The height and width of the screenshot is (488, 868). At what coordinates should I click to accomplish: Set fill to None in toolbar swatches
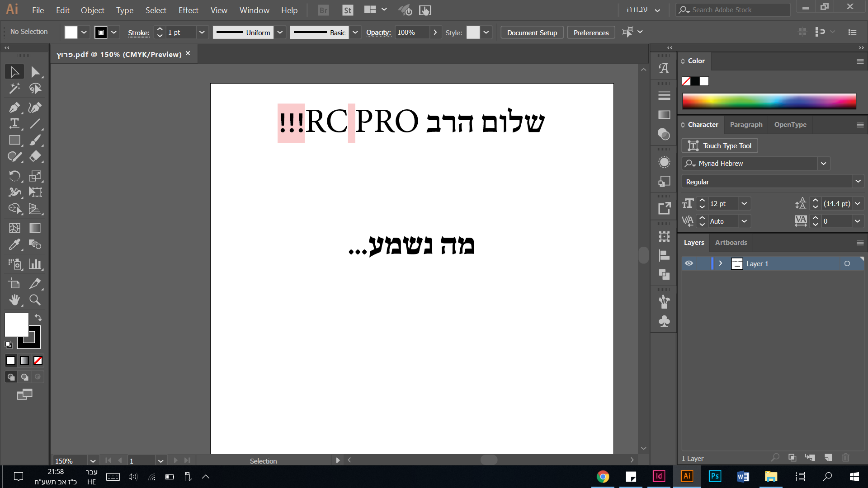tap(38, 361)
